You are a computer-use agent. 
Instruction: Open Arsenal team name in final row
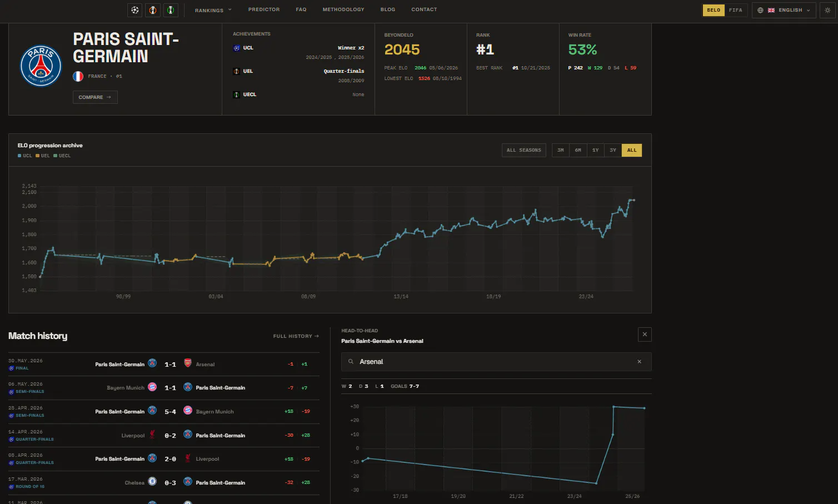coord(205,365)
